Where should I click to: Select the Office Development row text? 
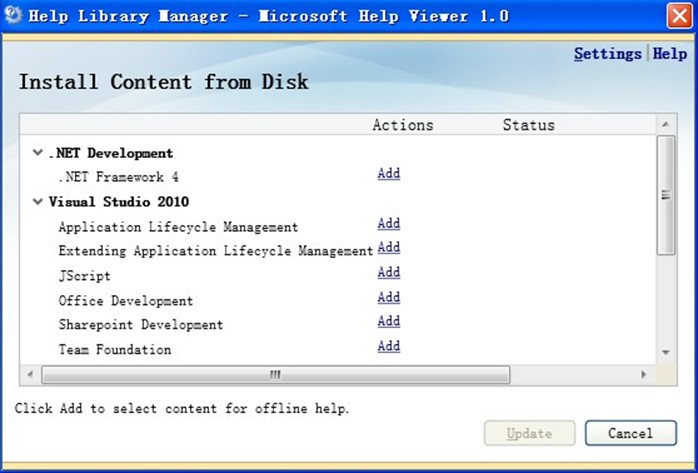click(126, 301)
